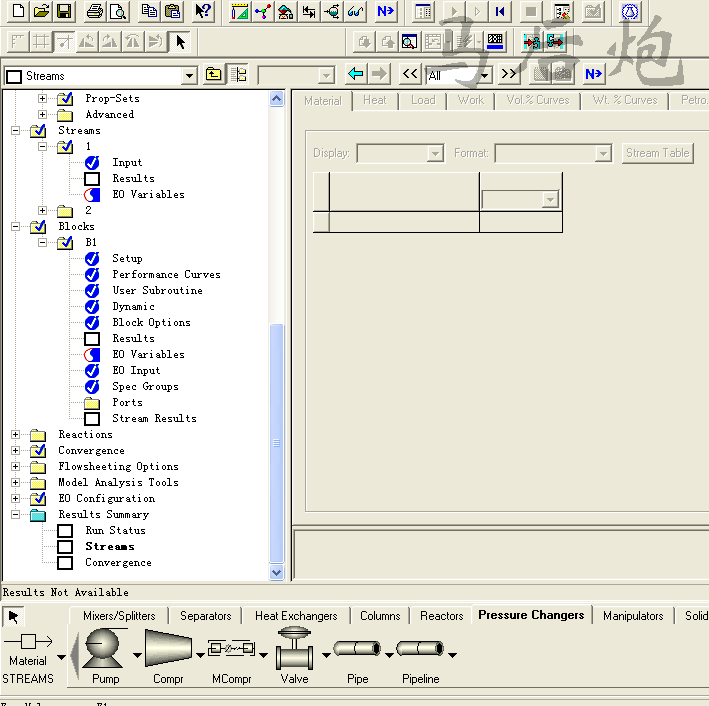The height and width of the screenshot is (706, 709).
Task: Click the Up One Level folder icon
Action: click(x=213, y=74)
